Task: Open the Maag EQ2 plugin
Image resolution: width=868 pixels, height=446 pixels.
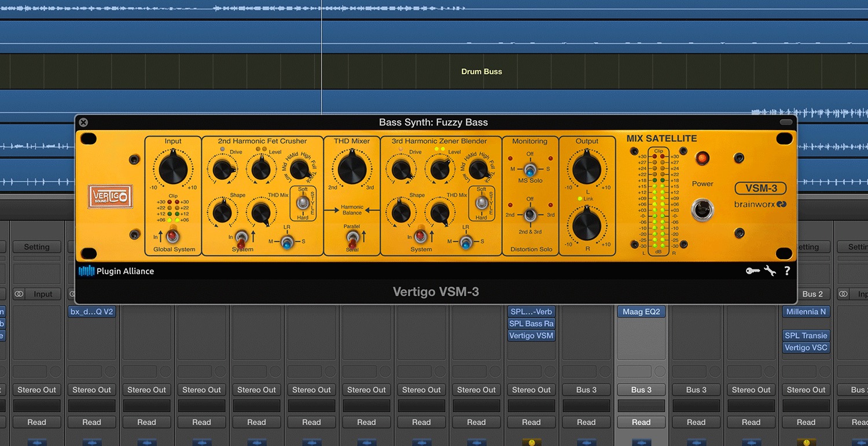Action: click(x=641, y=311)
